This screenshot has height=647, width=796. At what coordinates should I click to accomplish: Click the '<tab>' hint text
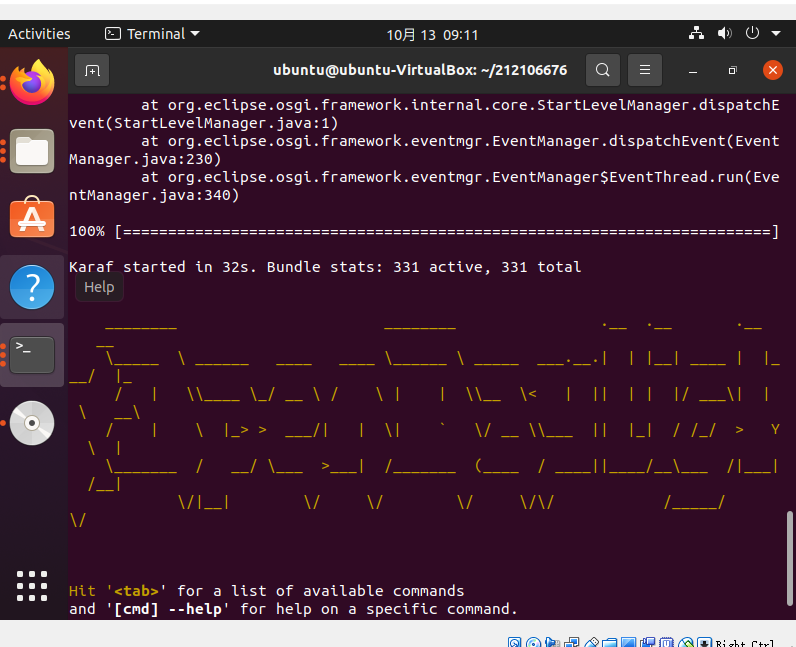point(136,591)
